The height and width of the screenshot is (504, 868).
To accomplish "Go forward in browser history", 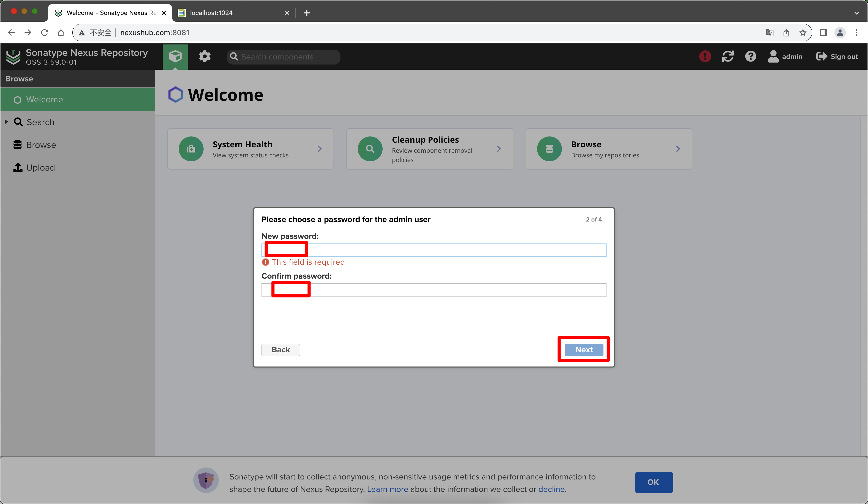I will (x=28, y=32).
